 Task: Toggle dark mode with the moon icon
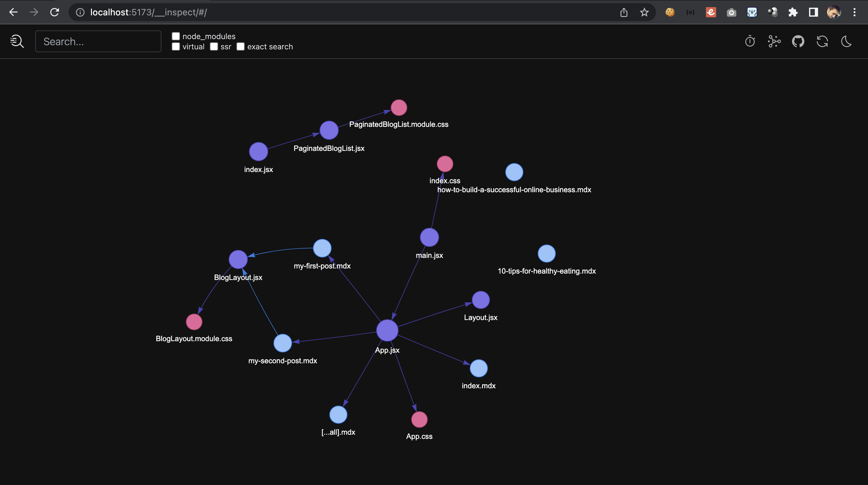tap(846, 41)
